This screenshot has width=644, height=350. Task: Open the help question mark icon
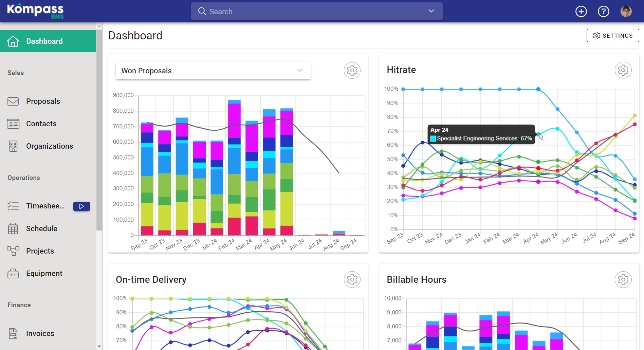(603, 12)
